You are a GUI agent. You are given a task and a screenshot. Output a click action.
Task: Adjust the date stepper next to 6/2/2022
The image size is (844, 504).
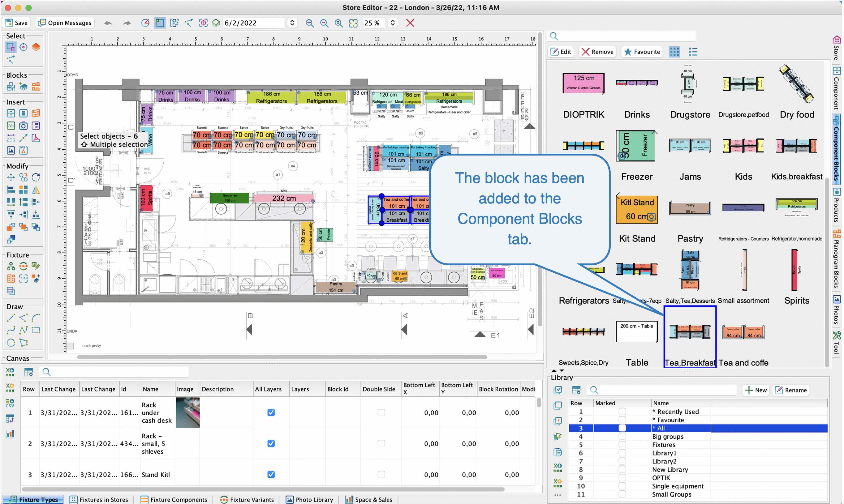pos(292,23)
